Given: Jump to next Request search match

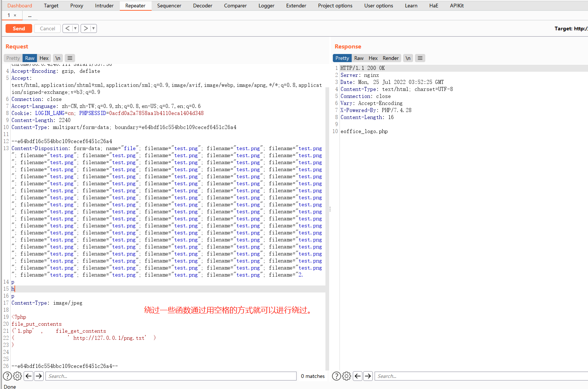Looking at the screenshot, I should point(39,376).
